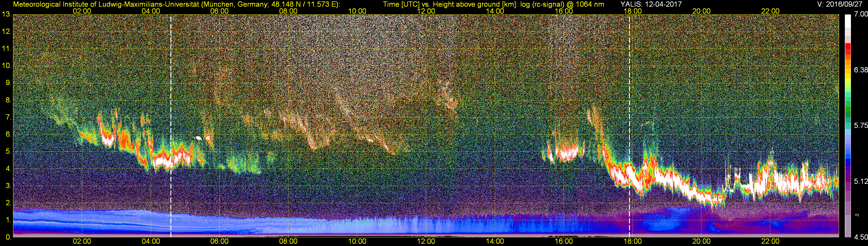The image size is (868, 246).
Task: Click the white dashed vertical marker before 18:00
Action: click(x=629, y=126)
